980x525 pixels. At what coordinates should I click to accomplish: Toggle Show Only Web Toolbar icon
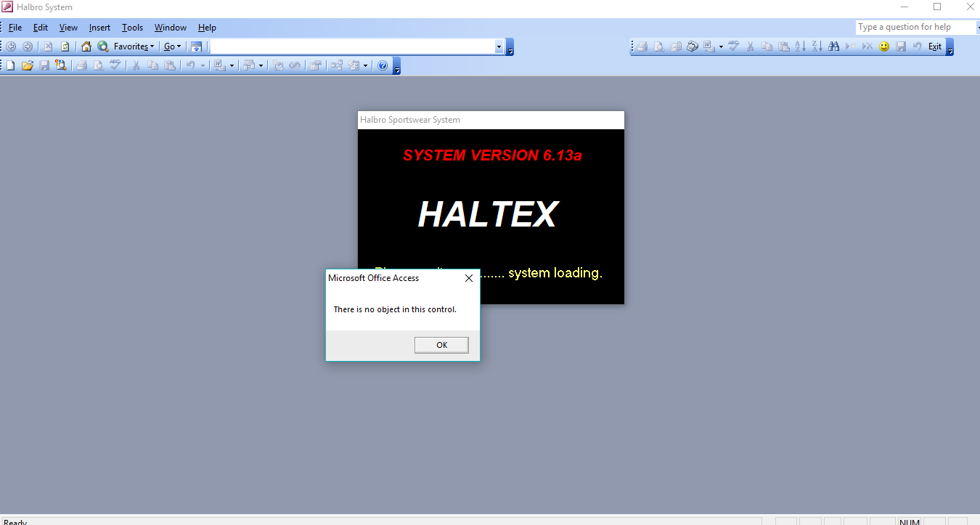196,46
